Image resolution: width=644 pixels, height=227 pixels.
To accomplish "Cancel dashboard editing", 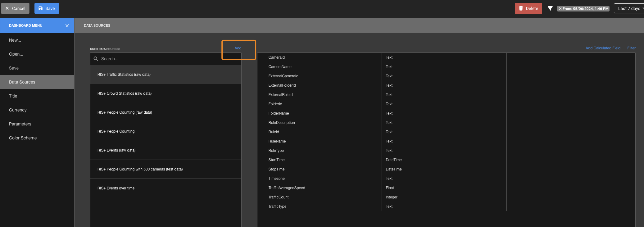I will (x=15, y=8).
